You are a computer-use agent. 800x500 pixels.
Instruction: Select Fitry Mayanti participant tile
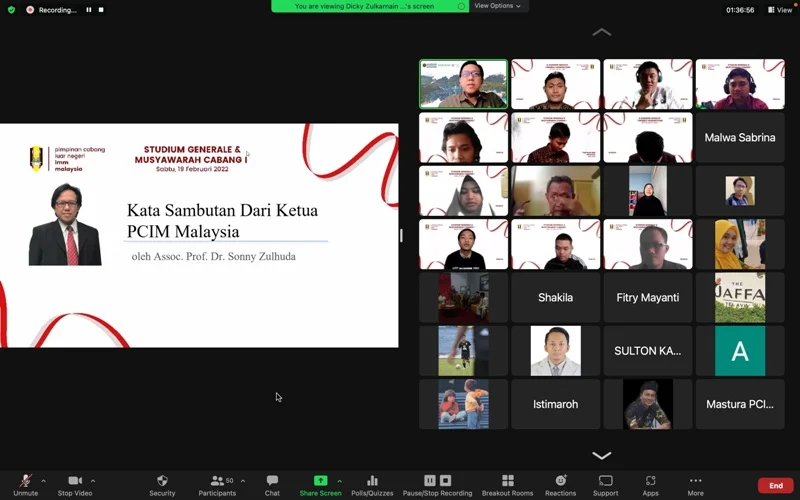point(647,297)
